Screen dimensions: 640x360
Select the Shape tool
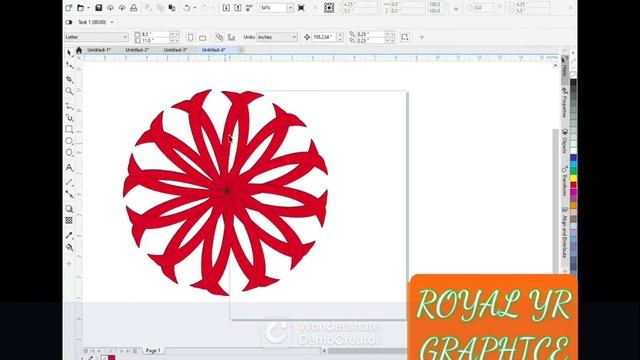click(69, 65)
